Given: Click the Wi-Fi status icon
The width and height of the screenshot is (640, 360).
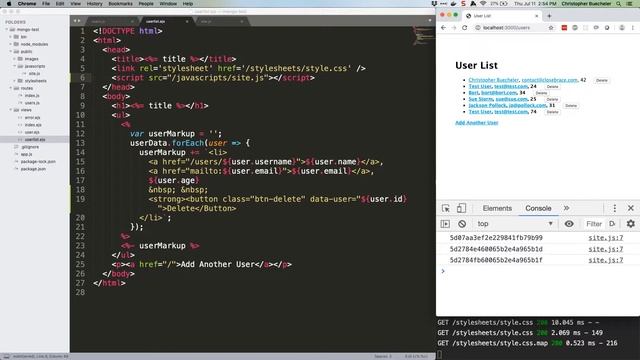Looking at the screenshot, I should click(483, 4).
